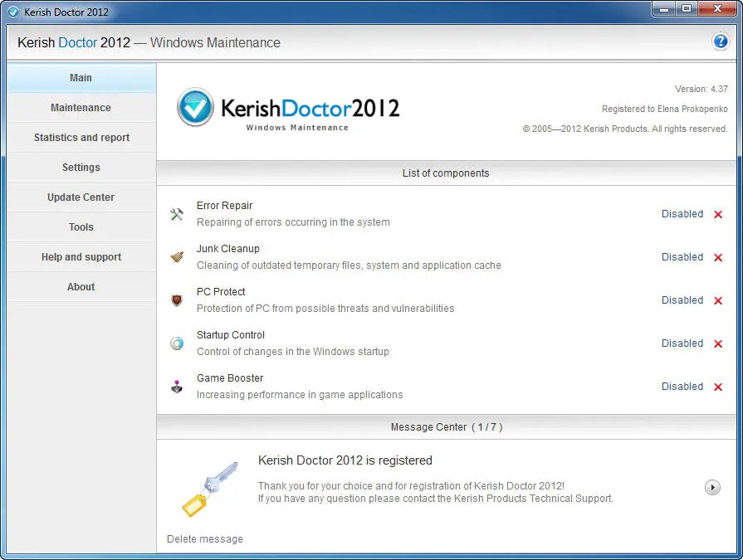This screenshot has width=743, height=560.
Task: Click 'Control of changes in the Windows startup'
Action: (293, 351)
